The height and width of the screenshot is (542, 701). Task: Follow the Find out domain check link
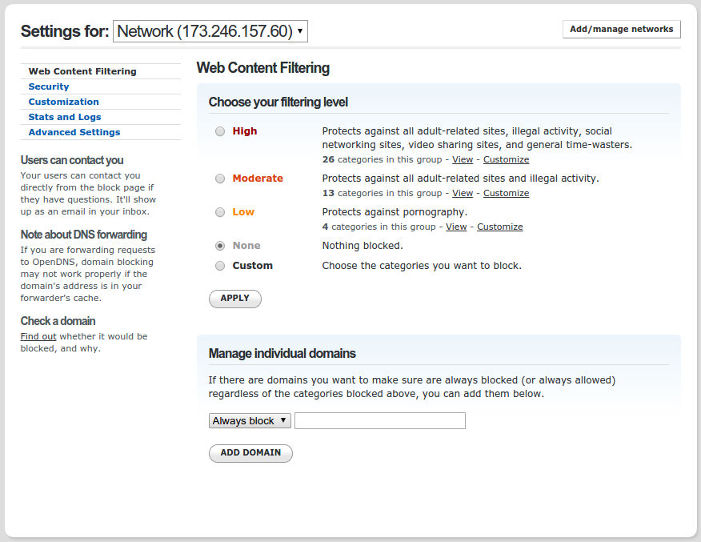[38, 336]
